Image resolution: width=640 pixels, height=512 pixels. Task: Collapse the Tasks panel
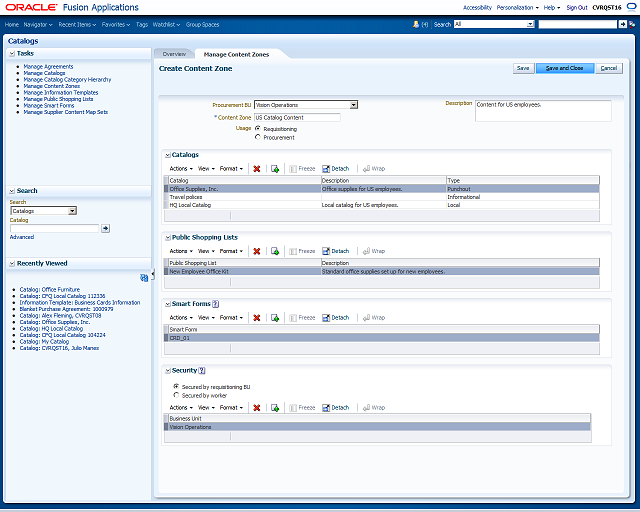click(x=12, y=53)
